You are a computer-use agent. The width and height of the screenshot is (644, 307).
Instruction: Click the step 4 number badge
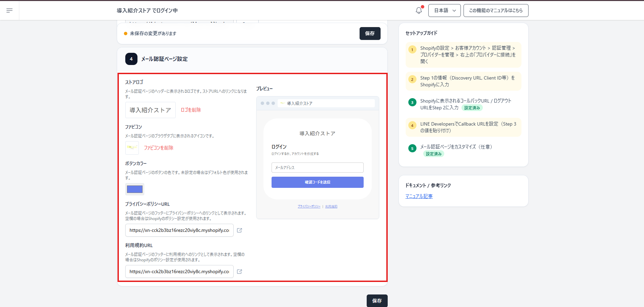tap(131, 59)
